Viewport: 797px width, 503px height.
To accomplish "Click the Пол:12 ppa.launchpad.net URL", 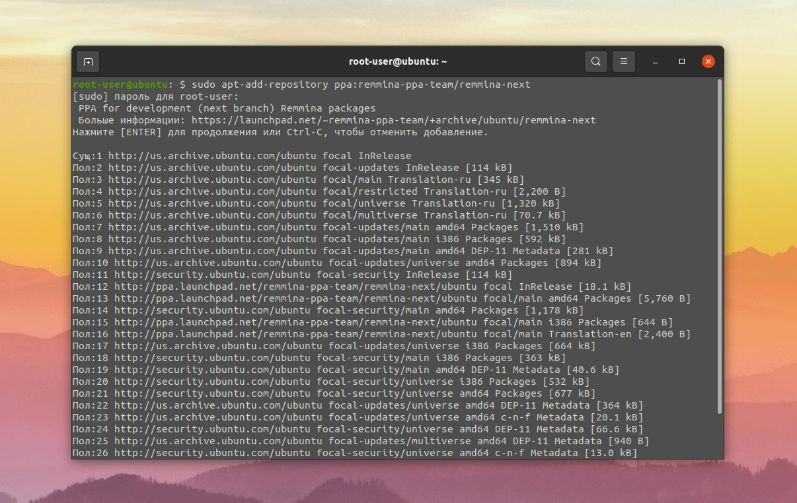I will coord(295,287).
